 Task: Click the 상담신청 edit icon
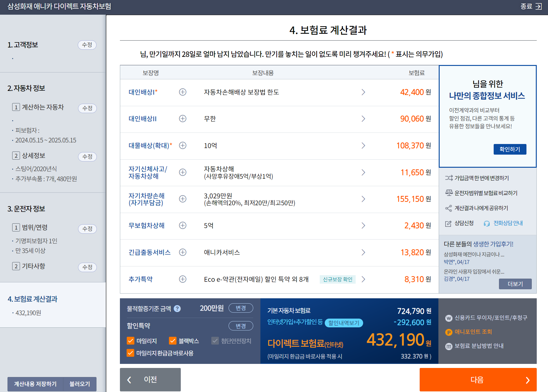448,223
